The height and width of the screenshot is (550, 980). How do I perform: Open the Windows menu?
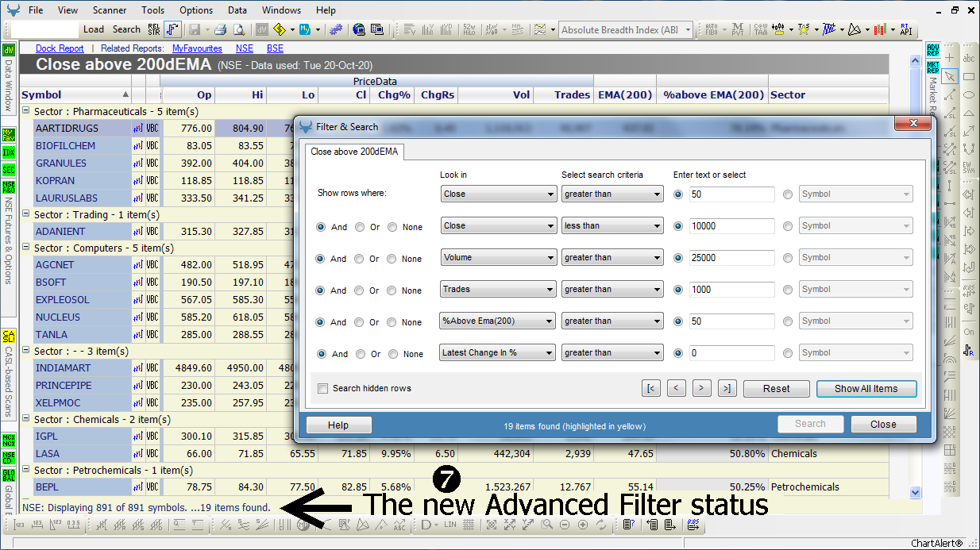click(282, 10)
